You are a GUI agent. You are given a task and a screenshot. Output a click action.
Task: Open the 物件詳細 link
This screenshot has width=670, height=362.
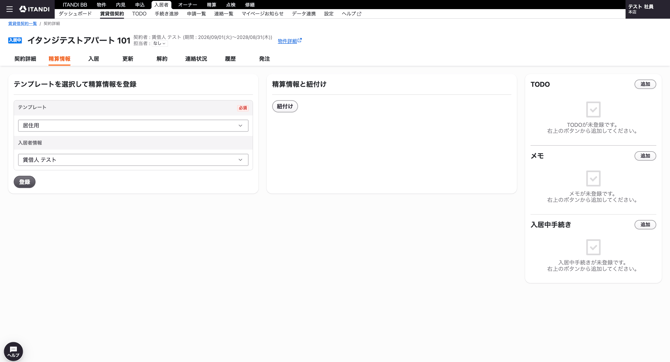(290, 41)
